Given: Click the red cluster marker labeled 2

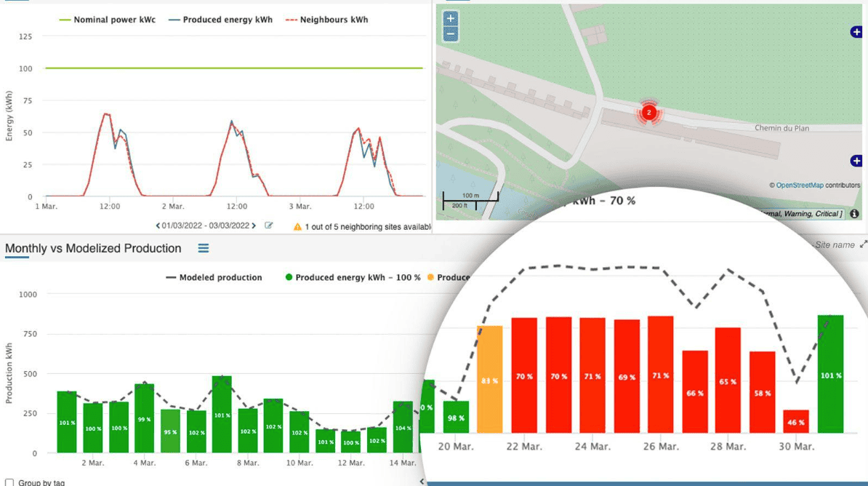Looking at the screenshot, I should coord(648,112).
